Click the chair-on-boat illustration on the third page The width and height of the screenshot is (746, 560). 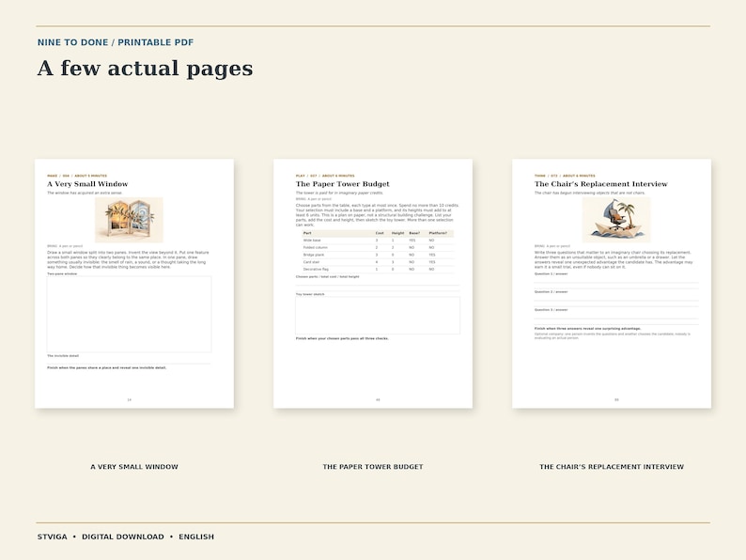pyautogui.click(x=616, y=220)
